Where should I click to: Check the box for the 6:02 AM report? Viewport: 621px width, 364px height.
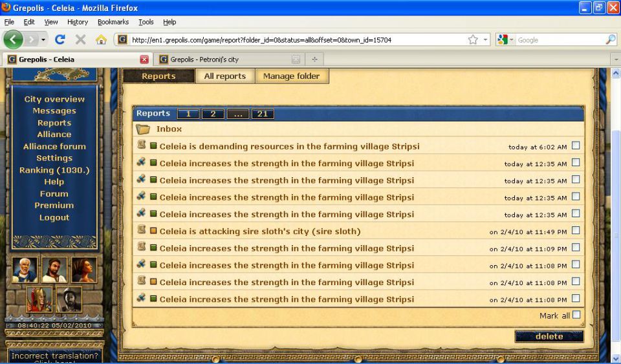point(576,145)
